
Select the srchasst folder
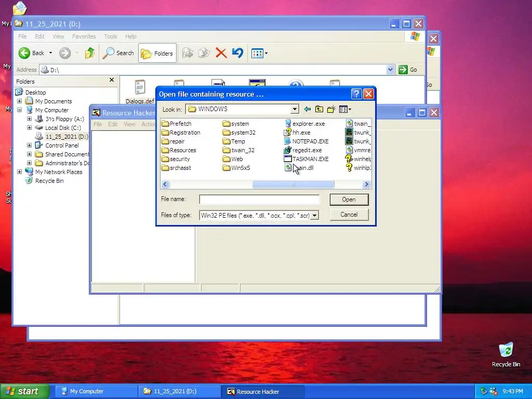tap(177, 168)
